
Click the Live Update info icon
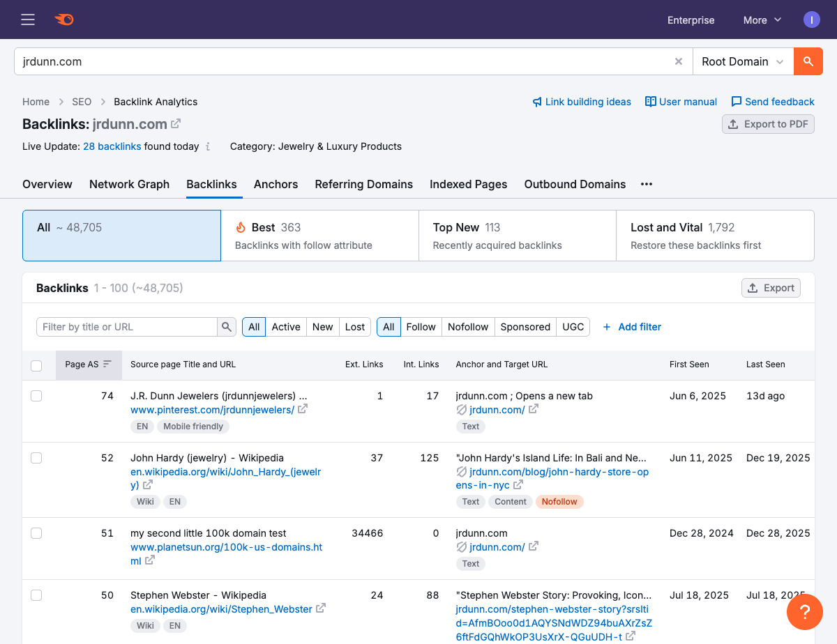207,147
